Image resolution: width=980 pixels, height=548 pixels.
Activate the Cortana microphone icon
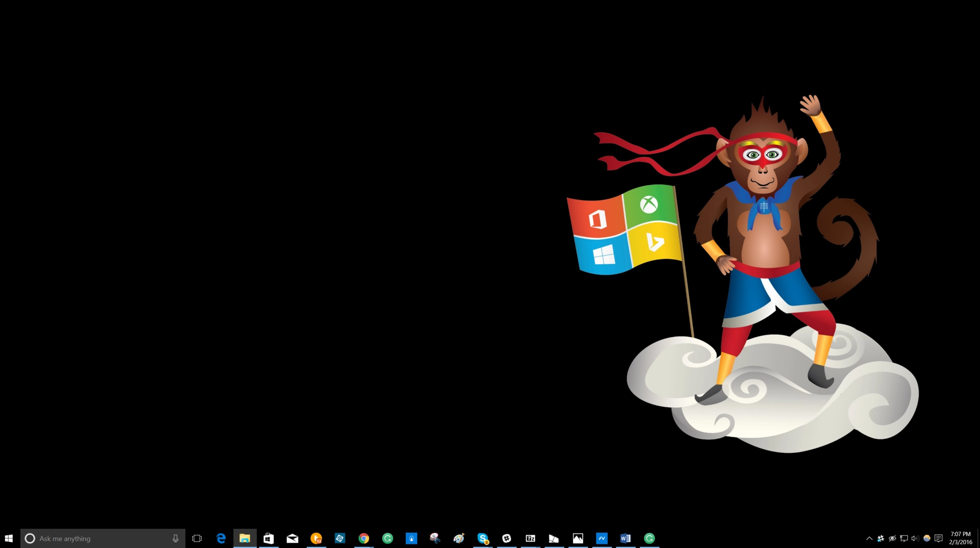(176, 538)
